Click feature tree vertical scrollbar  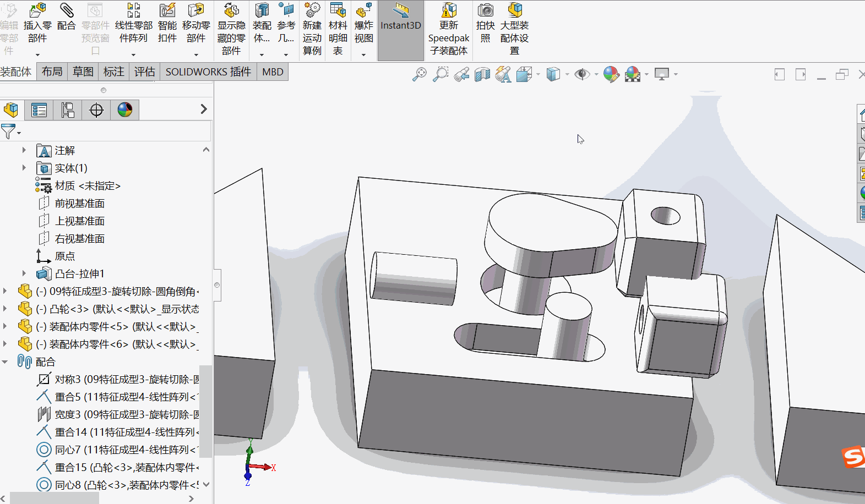click(206, 411)
